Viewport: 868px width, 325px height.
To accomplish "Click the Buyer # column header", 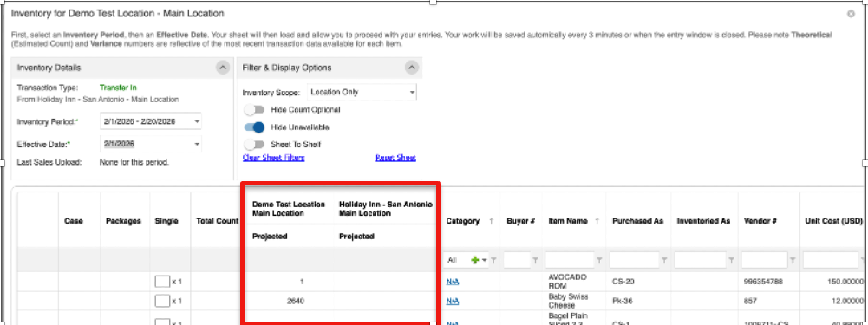I will tap(520, 221).
